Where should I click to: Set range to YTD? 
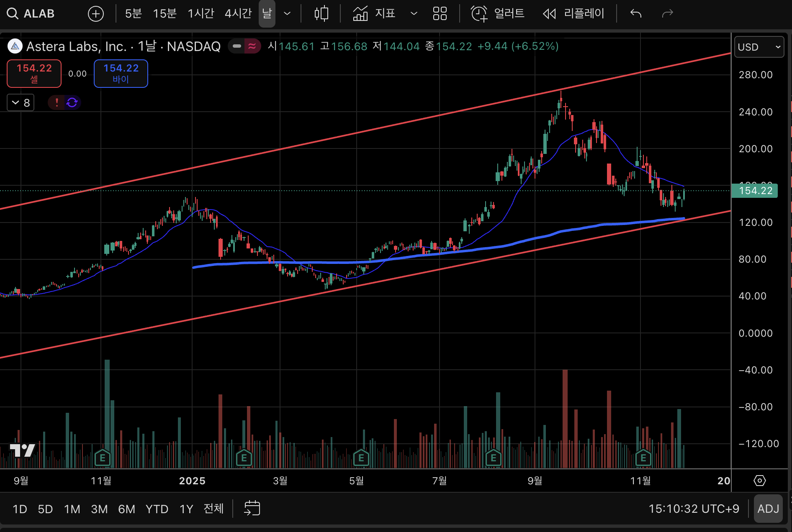click(x=157, y=509)
